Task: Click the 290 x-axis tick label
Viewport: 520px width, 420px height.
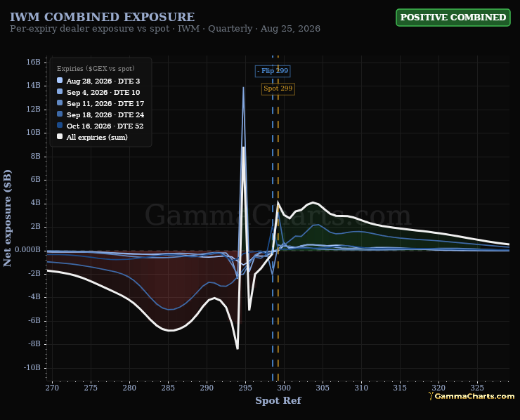Action: [x=207, y=388]
